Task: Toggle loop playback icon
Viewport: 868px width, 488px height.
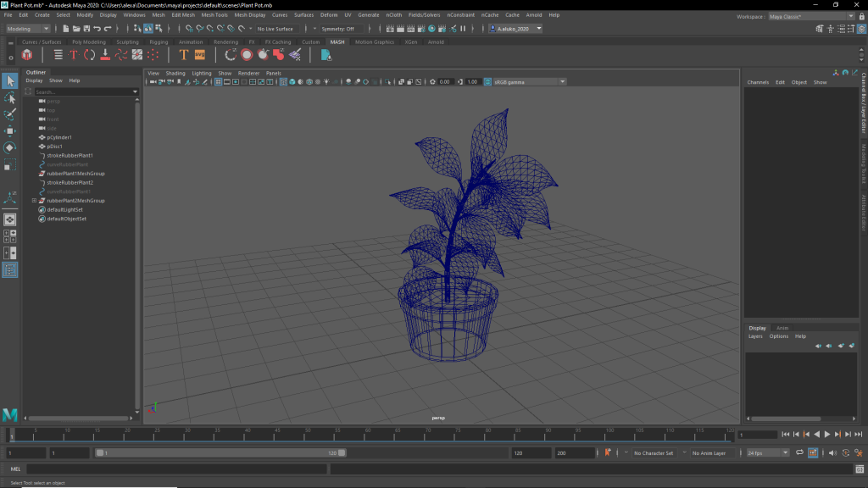Action: click(799, 453)
